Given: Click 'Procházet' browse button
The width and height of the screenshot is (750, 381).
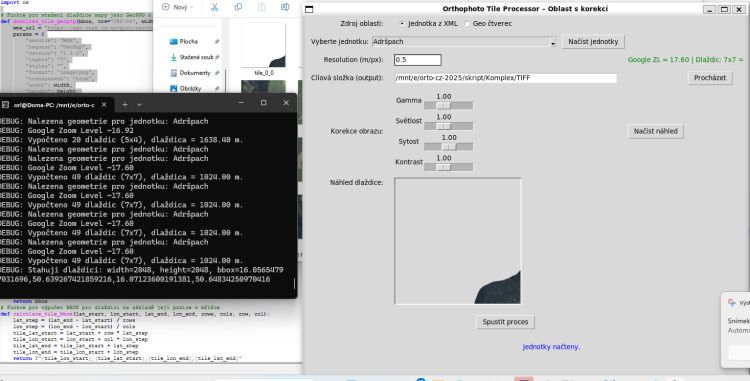Looking at the screenshot, I should click(710, 77).
